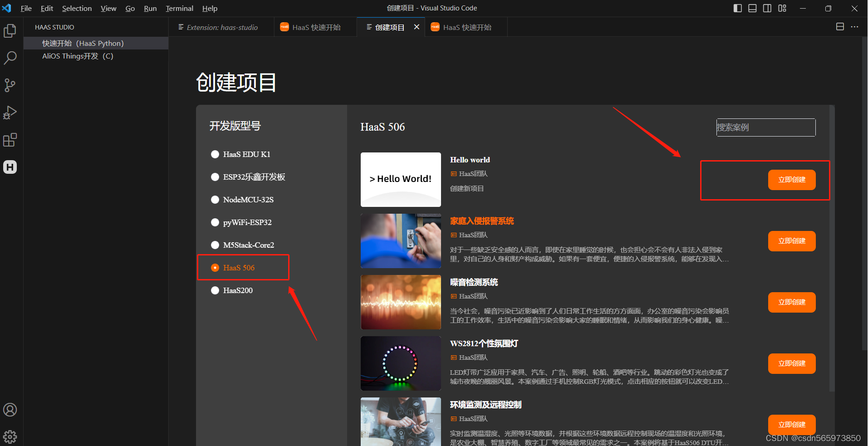Viewport: 868px width, 446px height.
Task: Switch to first HaaS 快速开始 tab
Action: [x=315, y=27]
